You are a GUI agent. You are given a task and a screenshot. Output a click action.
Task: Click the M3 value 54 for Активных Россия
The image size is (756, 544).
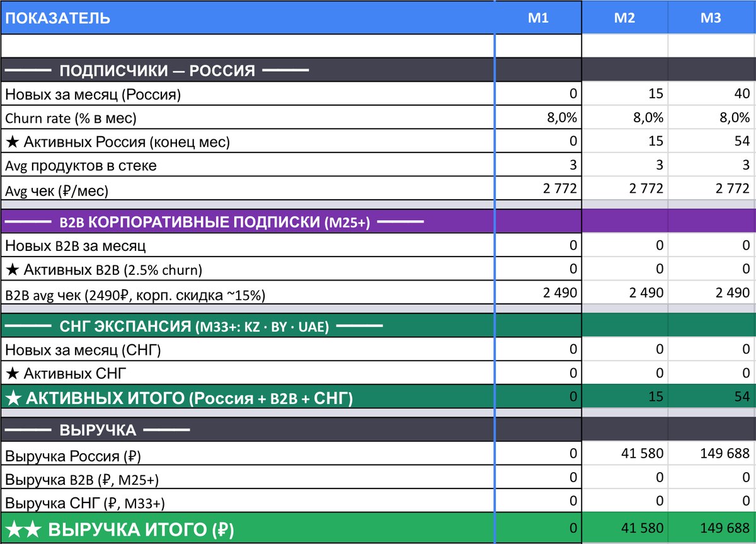tap(742, 142)
